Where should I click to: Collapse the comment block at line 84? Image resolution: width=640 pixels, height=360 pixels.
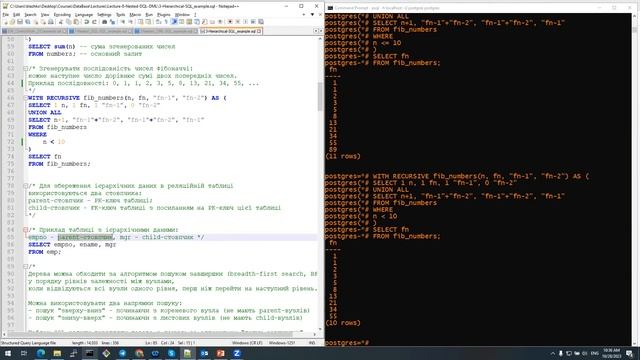click(25, 230)
